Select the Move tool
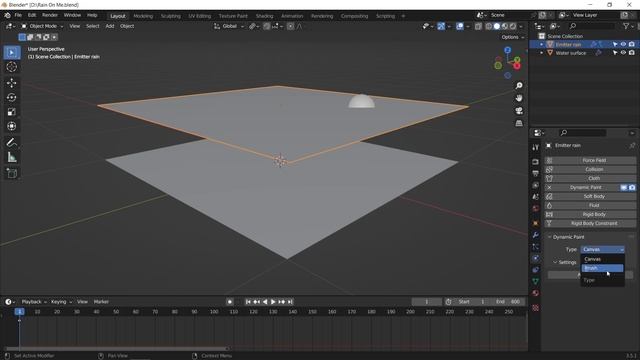640x360 pixels. 12,83
